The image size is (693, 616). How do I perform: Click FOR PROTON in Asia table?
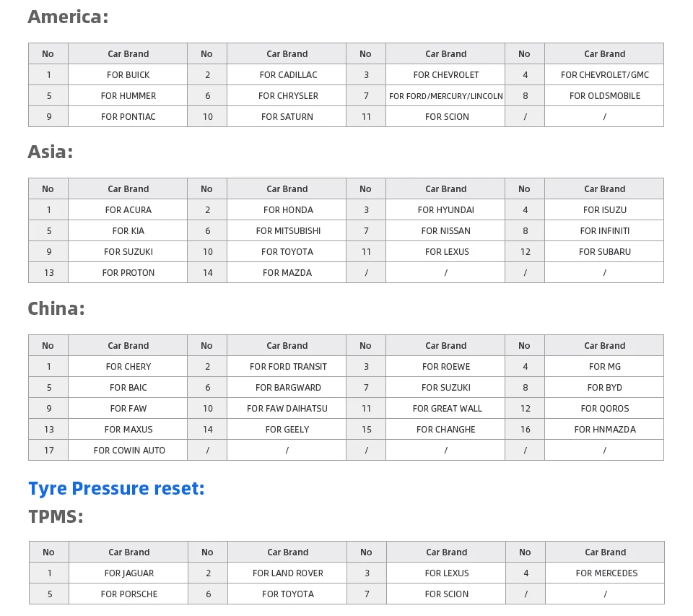128,272
